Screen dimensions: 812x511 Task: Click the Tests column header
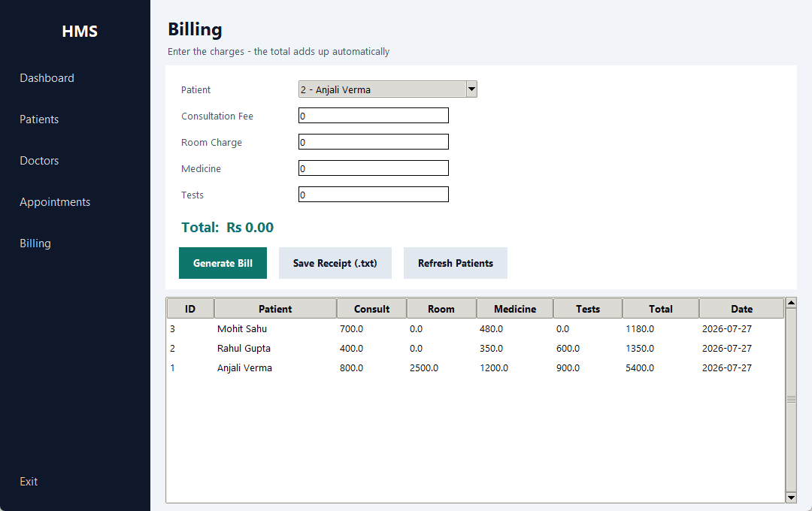tap(588, 309)
